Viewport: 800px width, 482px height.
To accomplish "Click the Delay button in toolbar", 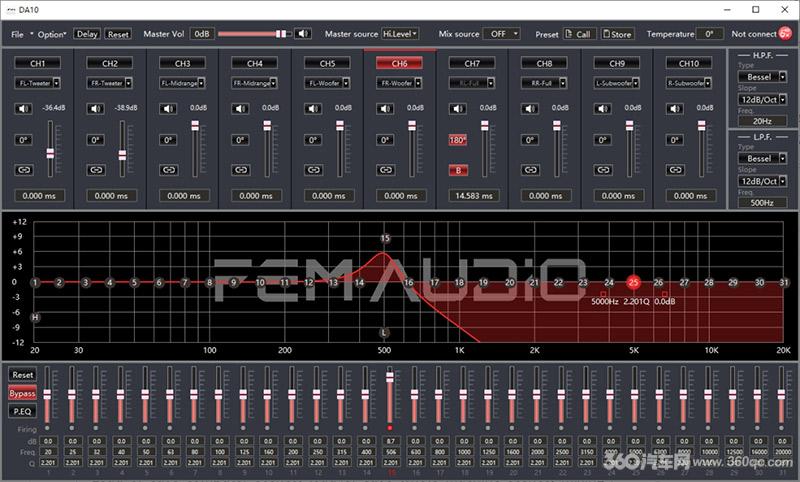I will 87,34.
